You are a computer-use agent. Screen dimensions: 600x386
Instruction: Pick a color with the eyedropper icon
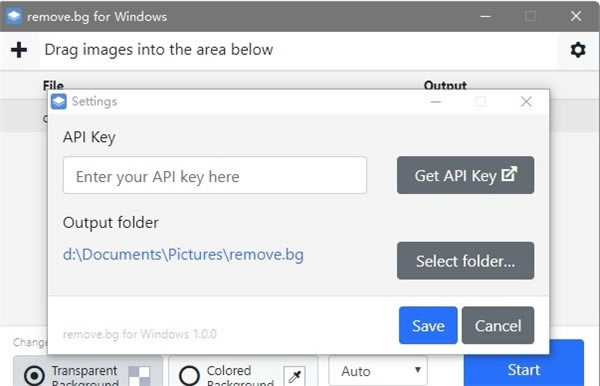tap(294, 376)
